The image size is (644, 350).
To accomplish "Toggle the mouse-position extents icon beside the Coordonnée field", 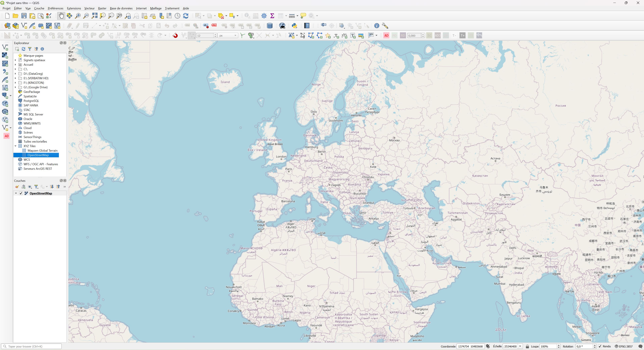I will coord(488,346).
